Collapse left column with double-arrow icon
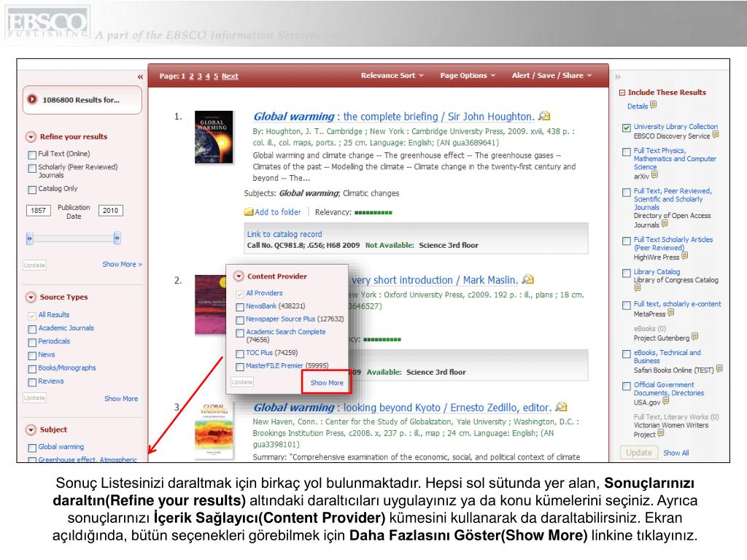This screenshot has width=747, height=560. [140, 77]
